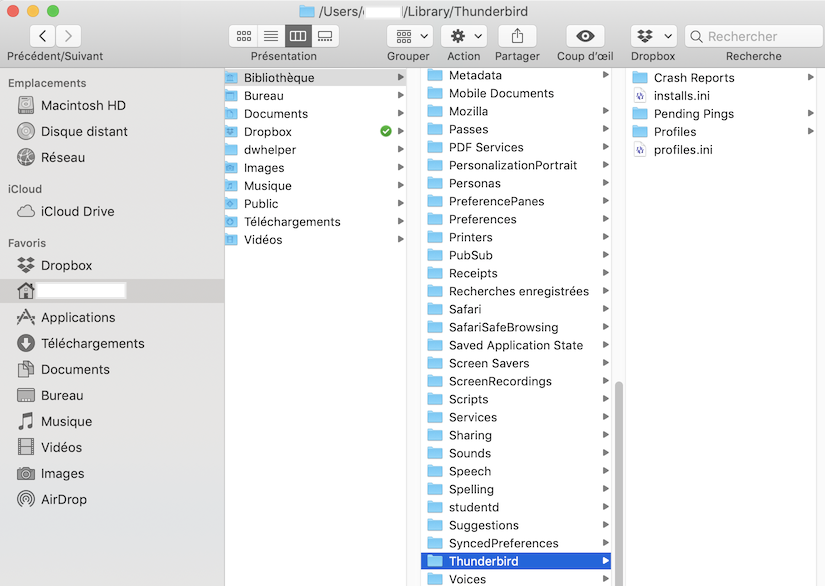Open Téléchargements in sidebar
The image size is (825, 586).
[x=112, y=343]
